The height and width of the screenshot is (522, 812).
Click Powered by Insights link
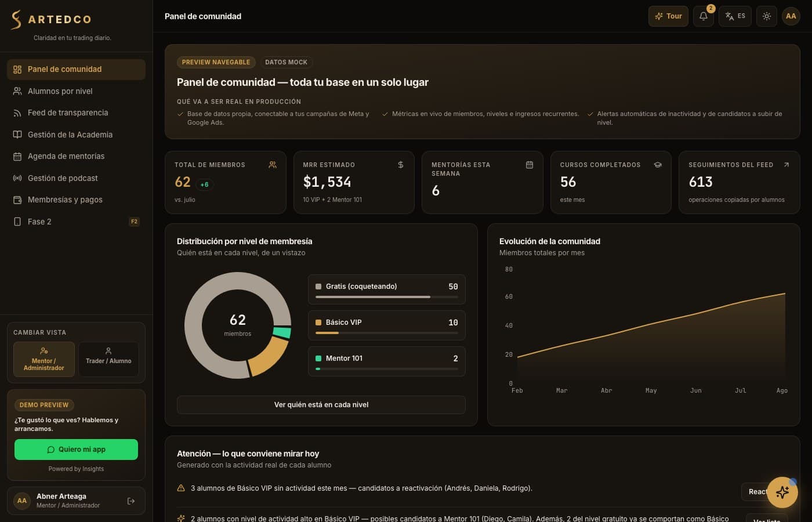click(76, 469)
